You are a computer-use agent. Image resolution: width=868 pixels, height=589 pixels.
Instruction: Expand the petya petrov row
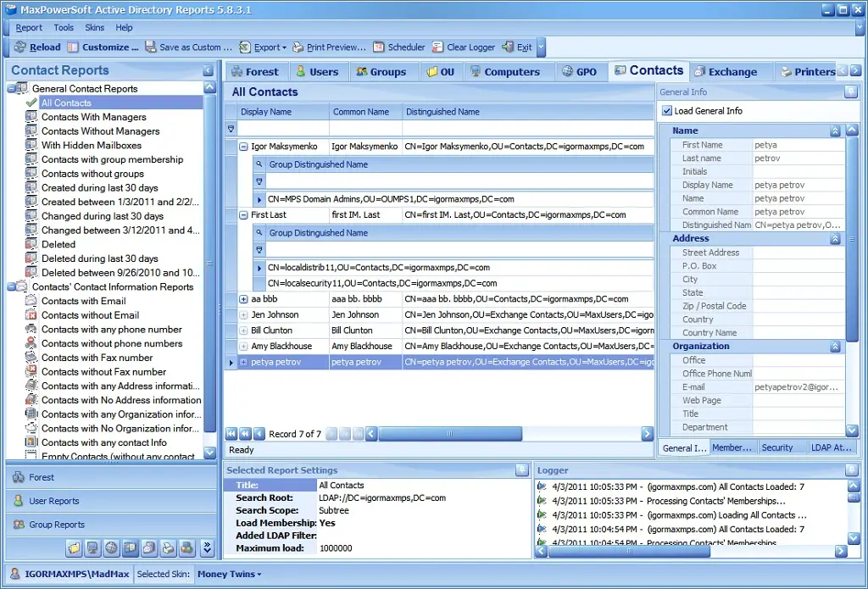[x=243, y=362]
